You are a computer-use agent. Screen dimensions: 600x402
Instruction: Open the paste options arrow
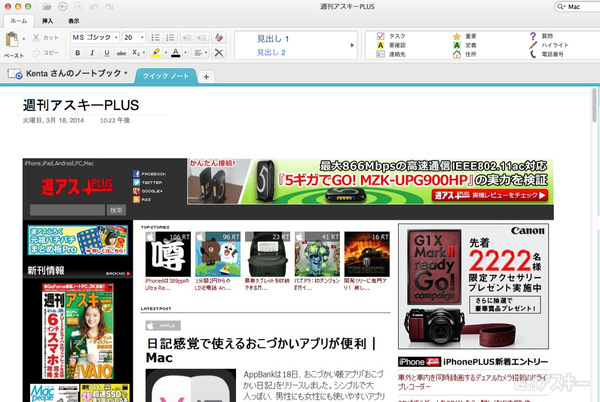point(24,39)
